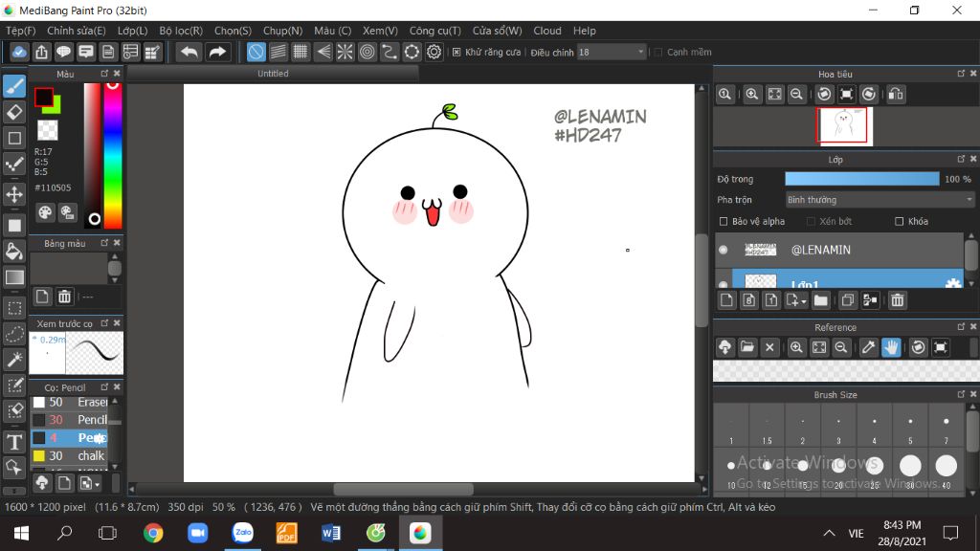Select the Text tool
Viewport: 980px width, 551px height.
coord(15,442)
